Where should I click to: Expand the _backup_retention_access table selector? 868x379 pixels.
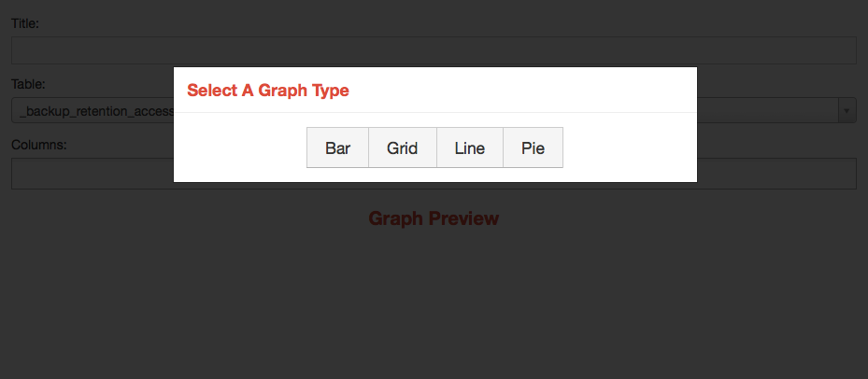(93, 111)
